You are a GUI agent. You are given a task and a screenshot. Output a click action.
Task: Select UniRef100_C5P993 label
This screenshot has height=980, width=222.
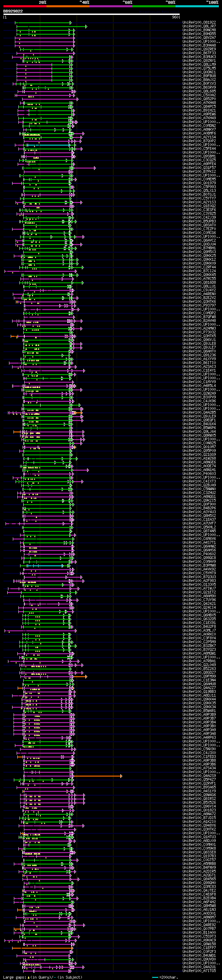[x=199, y=187]
